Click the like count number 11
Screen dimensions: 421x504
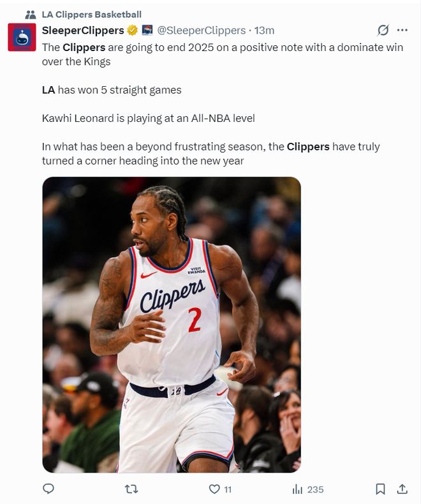228,489
